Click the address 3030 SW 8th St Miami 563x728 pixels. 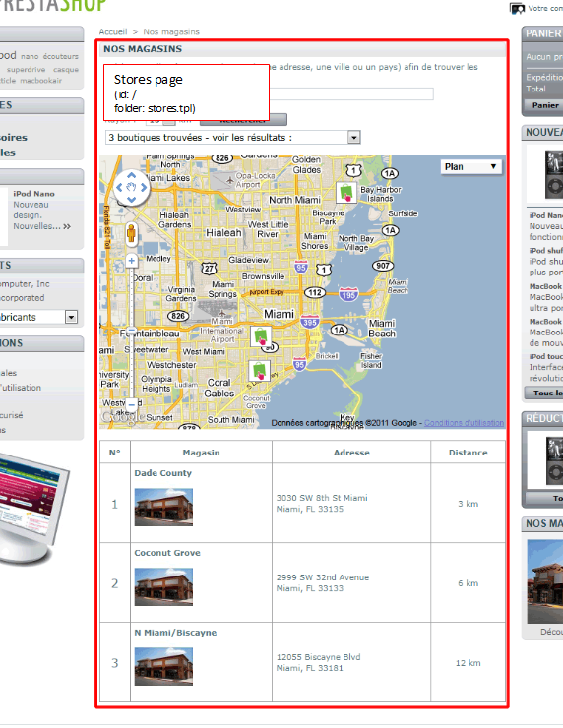322,498
